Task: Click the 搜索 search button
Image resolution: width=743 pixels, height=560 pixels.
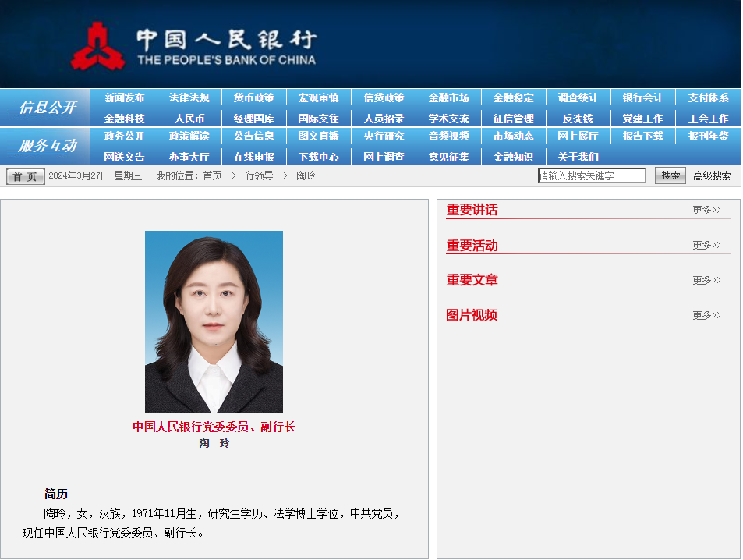Action: (670, 175)
